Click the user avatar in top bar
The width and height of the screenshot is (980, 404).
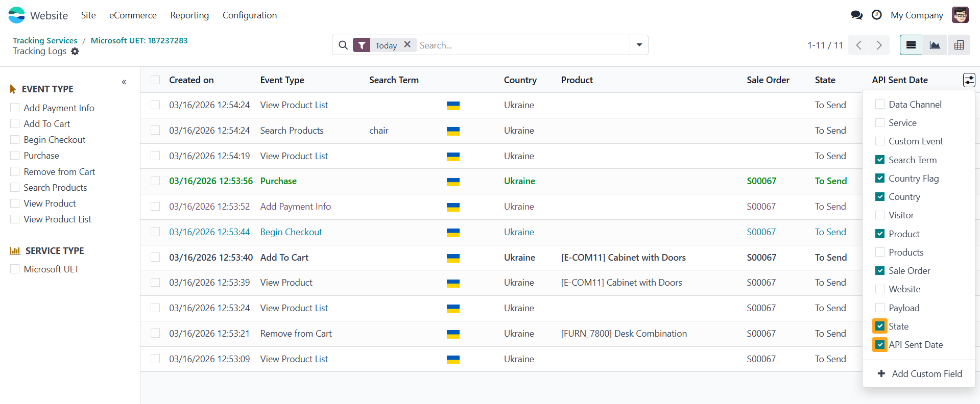960,15
